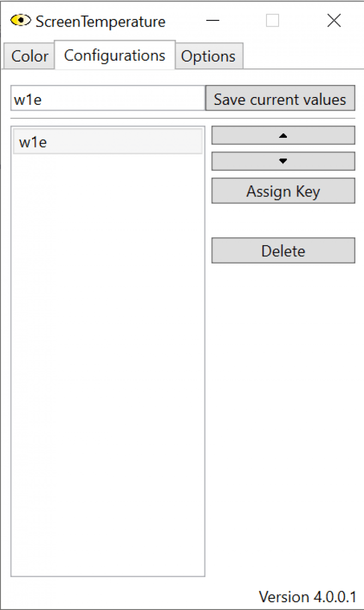The image size is (364, 610).
Task: Click the yellow eye app icon
Action: click(x=20, y=21)
